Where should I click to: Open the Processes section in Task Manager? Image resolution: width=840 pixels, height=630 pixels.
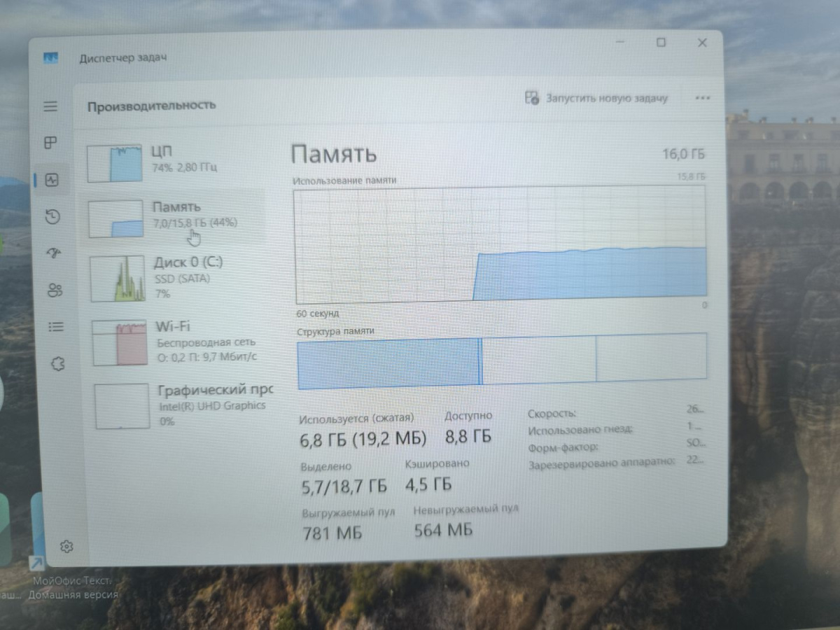pyautogui.click(x=50, y=143)
